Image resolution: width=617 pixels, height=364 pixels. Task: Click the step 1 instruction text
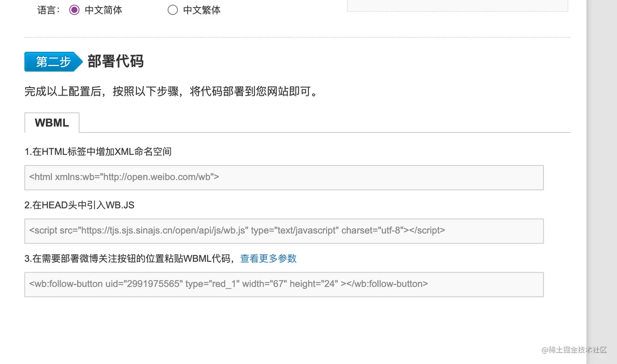[x=98, y=151]
